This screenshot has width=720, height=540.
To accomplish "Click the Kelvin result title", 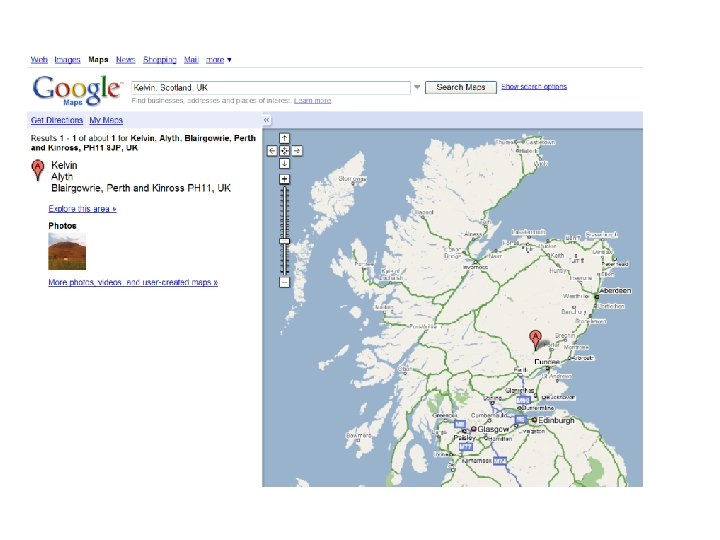I will (x=64, y=165).
